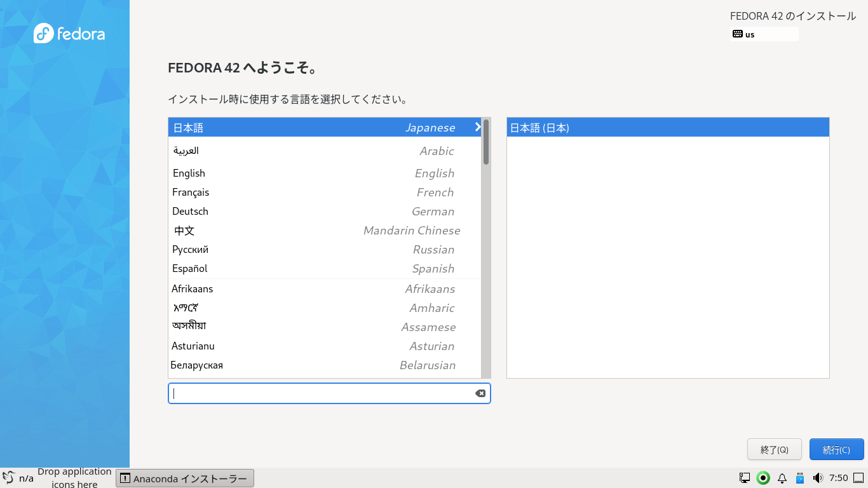This screenshot has height=488, width=868.
Task: Click the 終了(Q) quit button
Action: click(x=775, y=449)
